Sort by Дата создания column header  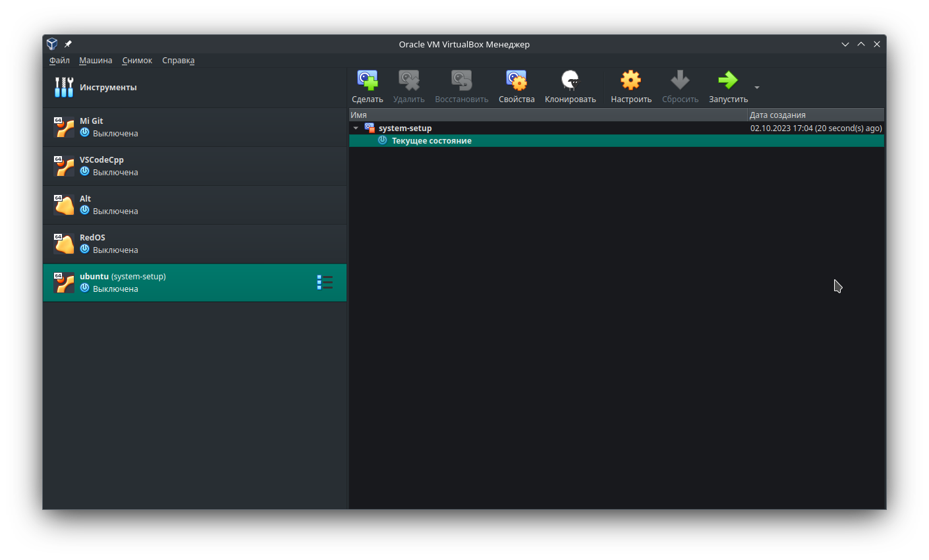pos(815,115)
